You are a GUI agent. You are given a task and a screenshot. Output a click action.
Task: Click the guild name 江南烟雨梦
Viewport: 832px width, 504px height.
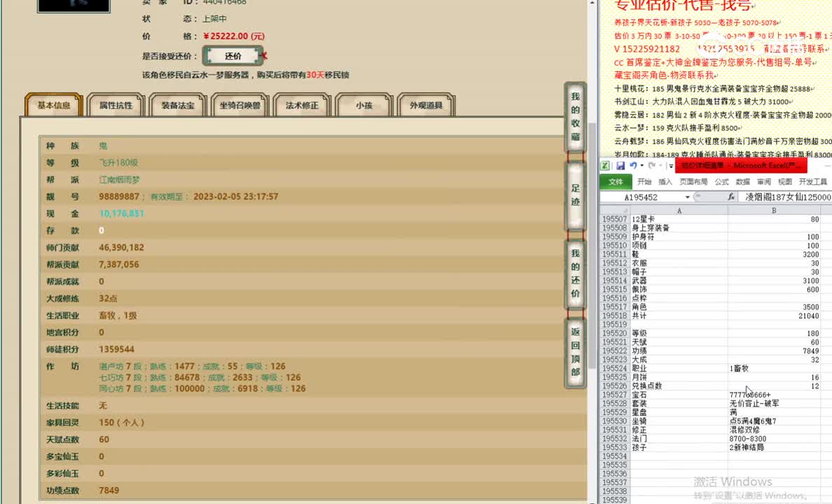pos(119,179)
